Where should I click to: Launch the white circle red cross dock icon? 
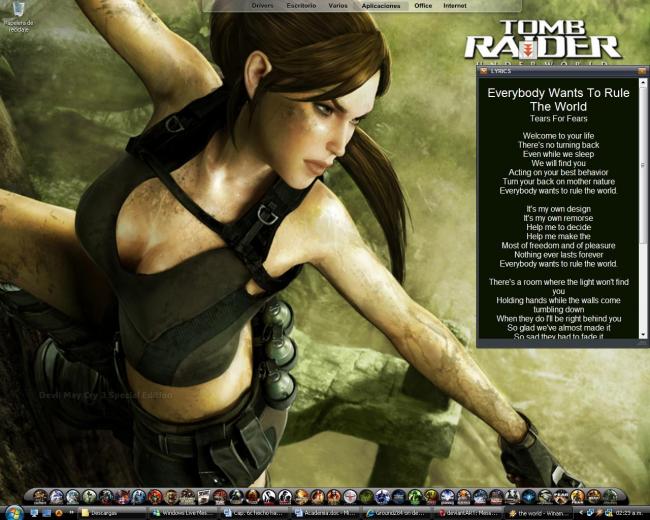pos(350,496)
